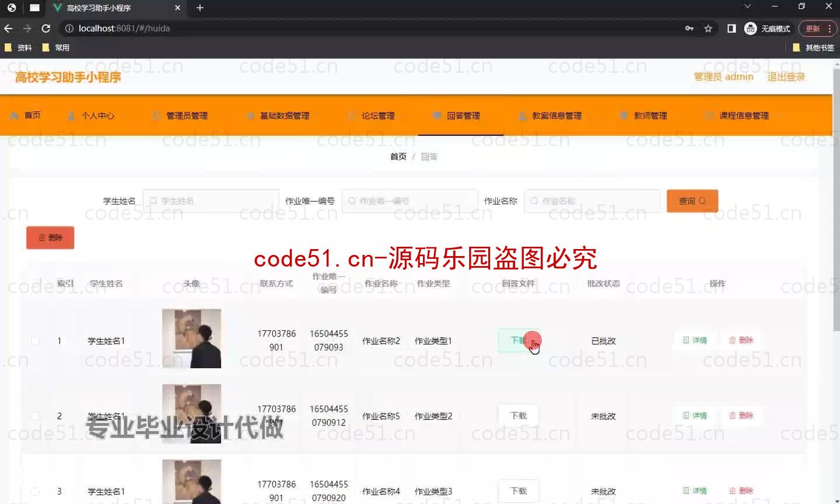Reload the current page

[46, 28]
